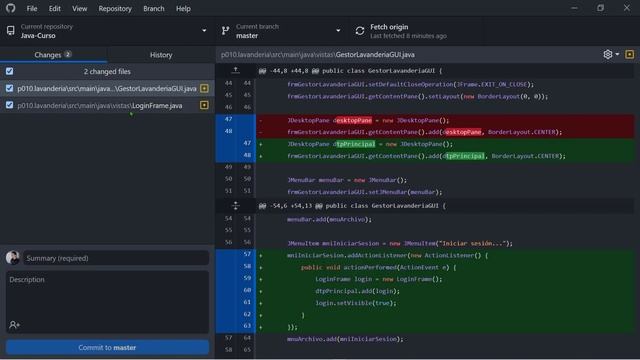This screenshot has height=360, width=640.
Task: Toggle selection of deleted line 48
Action: pos(236,132)
